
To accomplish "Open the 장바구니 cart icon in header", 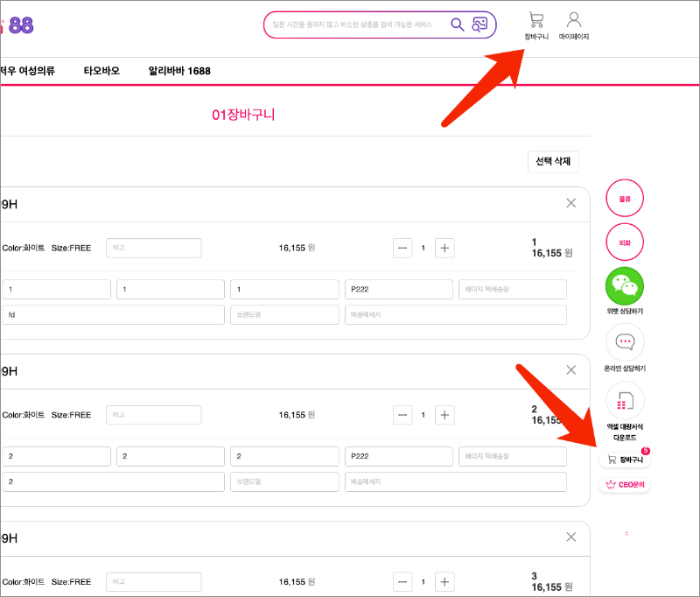I will coord(536,21).
